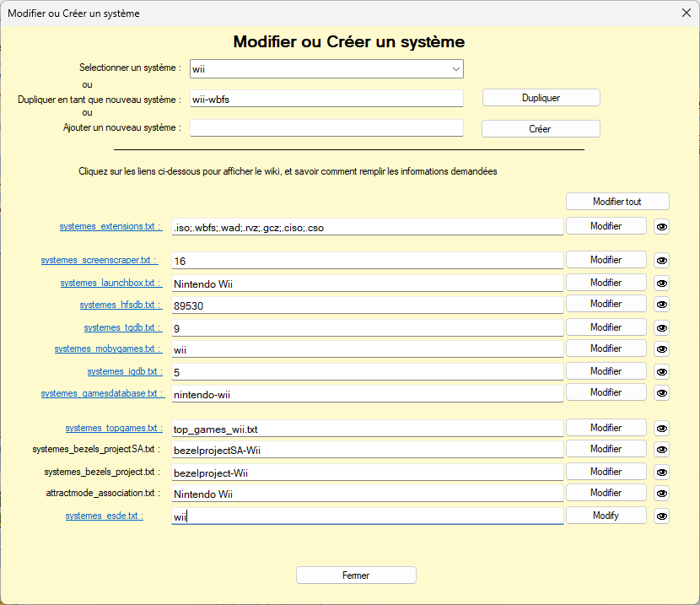This screenshot has width=700, height=605.
Task: Click the eye icon beside systemes_esde.txt
Action: [x=661, y=516]
